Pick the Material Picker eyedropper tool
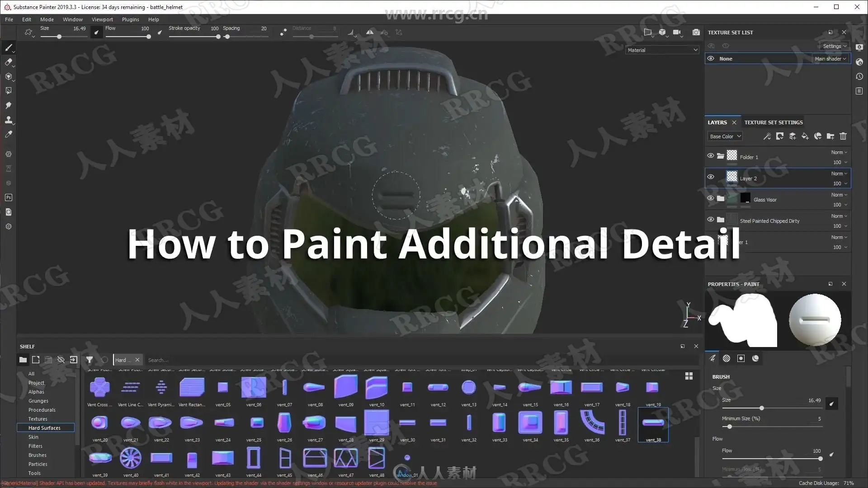Viewport: 868px width, 488px height. (9, 135)
